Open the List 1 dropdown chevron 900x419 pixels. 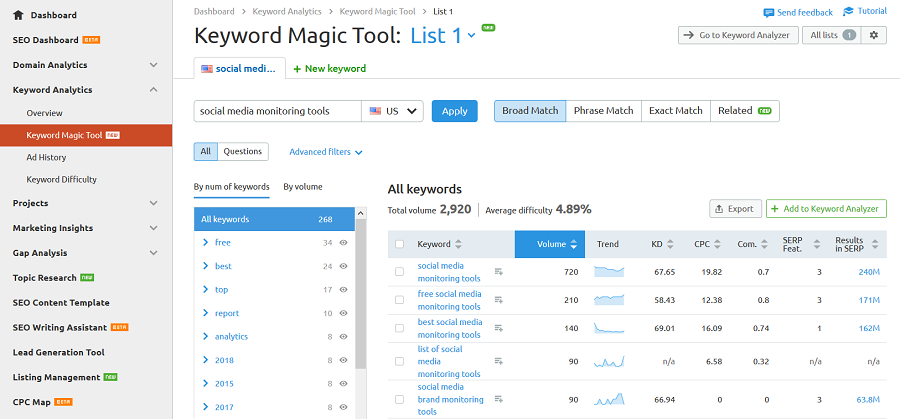(471, 36)
